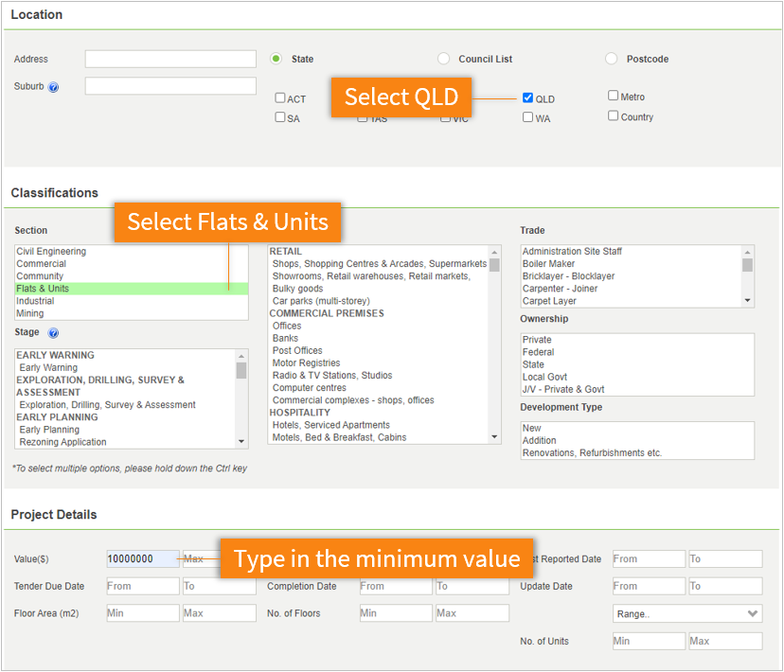Click the Tender Due Date To field
Image resolution: width=784 pixels, height=672 pixels.
[220, 586]
